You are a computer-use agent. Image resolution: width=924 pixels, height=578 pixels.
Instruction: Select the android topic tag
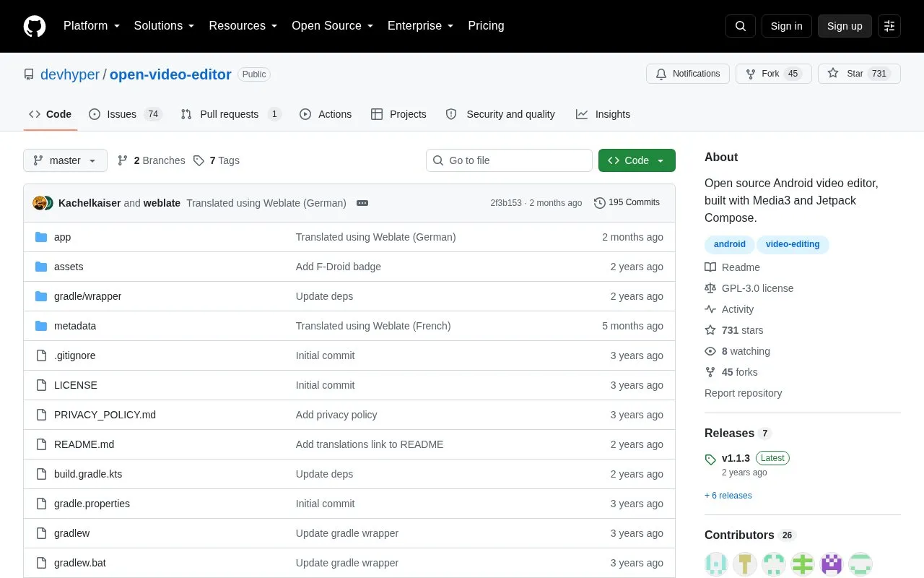pos(730,244)
